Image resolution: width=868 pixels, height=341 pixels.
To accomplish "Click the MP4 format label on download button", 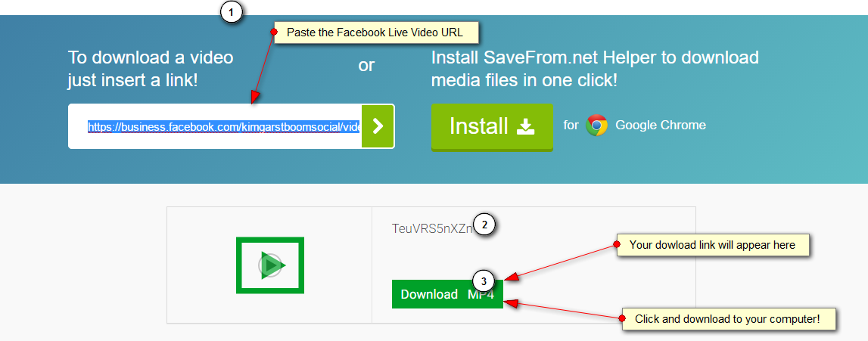I will tap(481, 294).
